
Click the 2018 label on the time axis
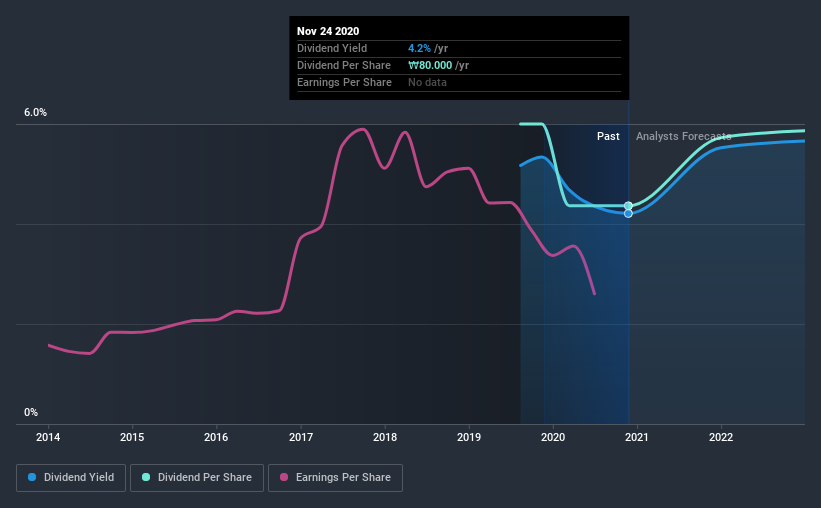pos(385,437)
